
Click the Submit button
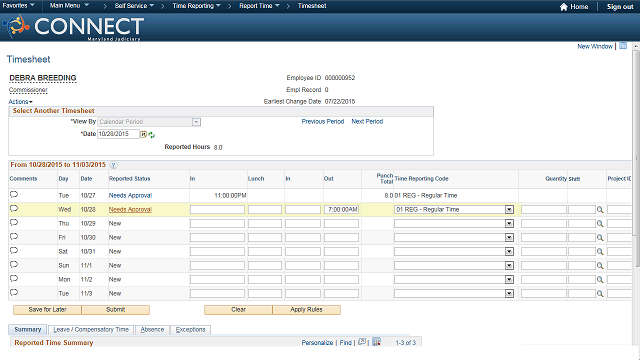[116, 310]
